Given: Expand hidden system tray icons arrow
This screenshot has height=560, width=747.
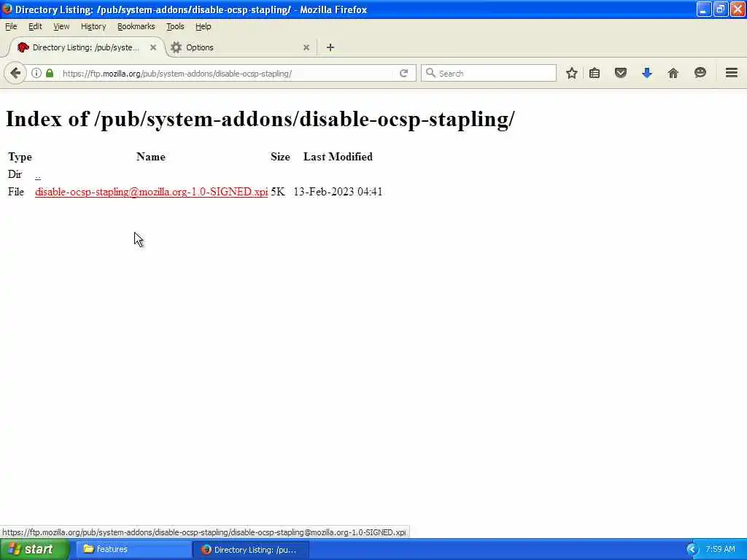Looking at the screenshot, I should tap(692, 550).
